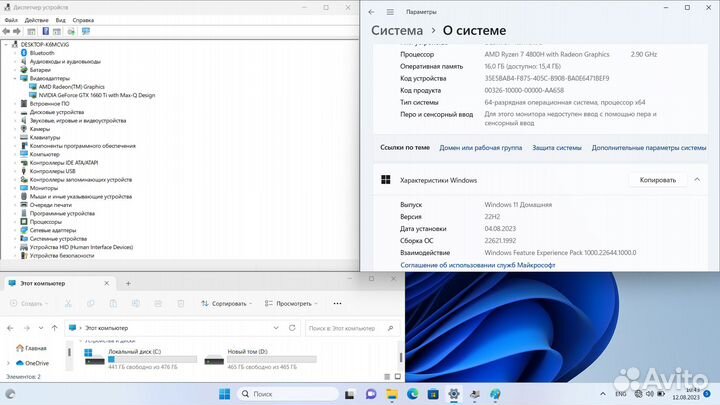Click Explorer back navigation arrow
The image size is (720, 405).
(x=10, y=328)
